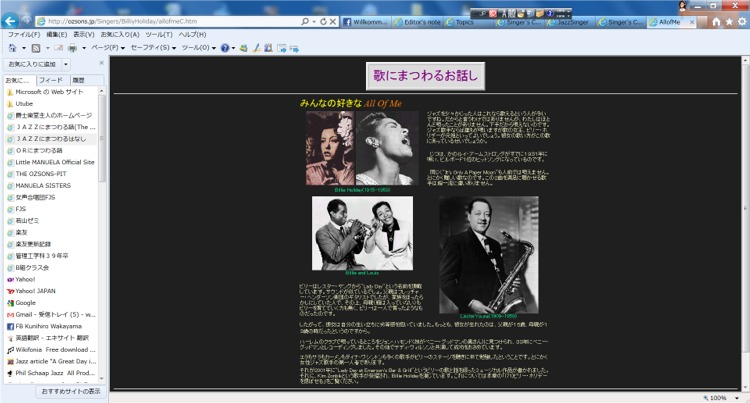This screenshot has height=403, width=750.
Task: Open the Home icon at top right
Action: click(x=716, y=22)
